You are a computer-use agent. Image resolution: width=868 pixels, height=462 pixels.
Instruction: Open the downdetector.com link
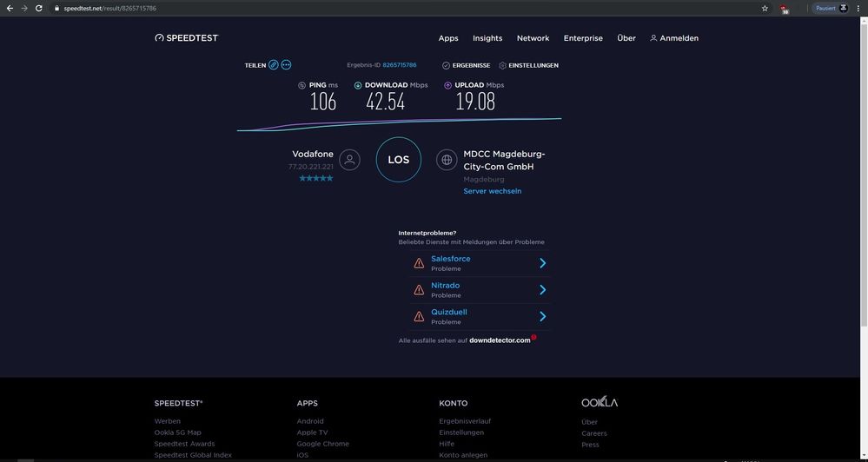click(x=500, y=340)
